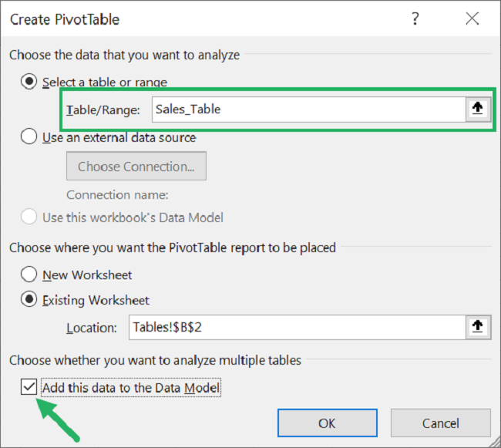This screenshot has width=501, height=448.
Task: Click the 'Connection name:' label
Action: pos(117,195)
